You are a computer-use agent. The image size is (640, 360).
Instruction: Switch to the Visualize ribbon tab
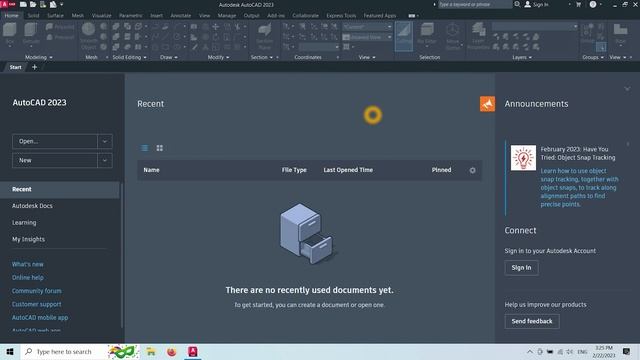102,16
